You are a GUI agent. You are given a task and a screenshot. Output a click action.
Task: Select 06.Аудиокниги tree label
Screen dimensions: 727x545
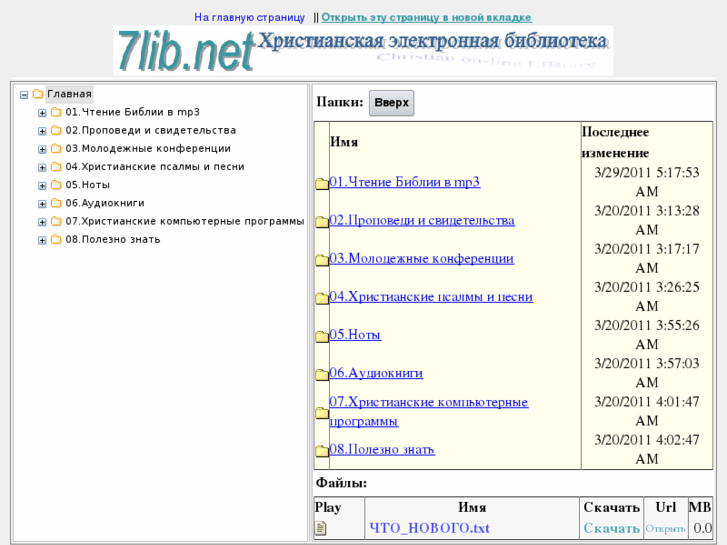pyautogui.click(x=105, y=203)
